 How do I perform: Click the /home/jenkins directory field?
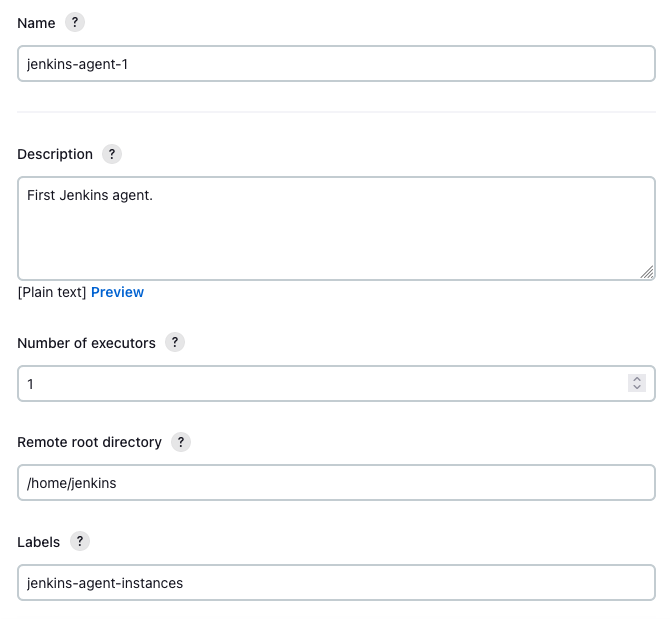(x=336, y=483)
